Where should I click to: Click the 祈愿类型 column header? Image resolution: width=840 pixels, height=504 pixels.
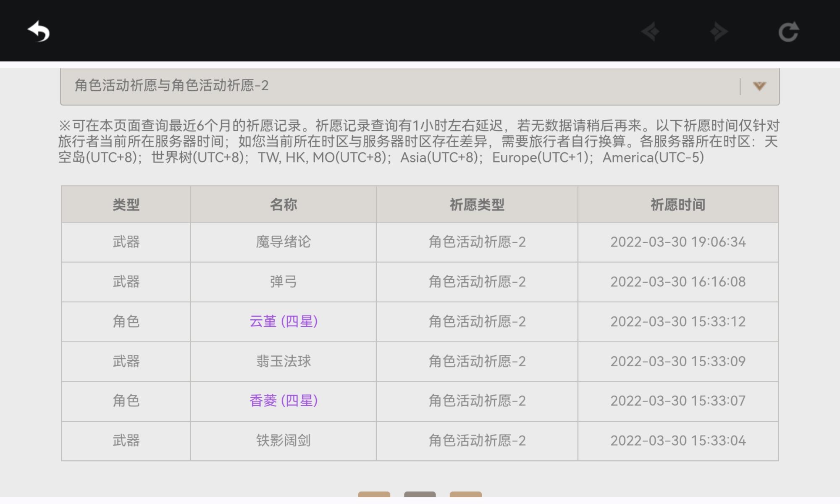click(477, 205)
